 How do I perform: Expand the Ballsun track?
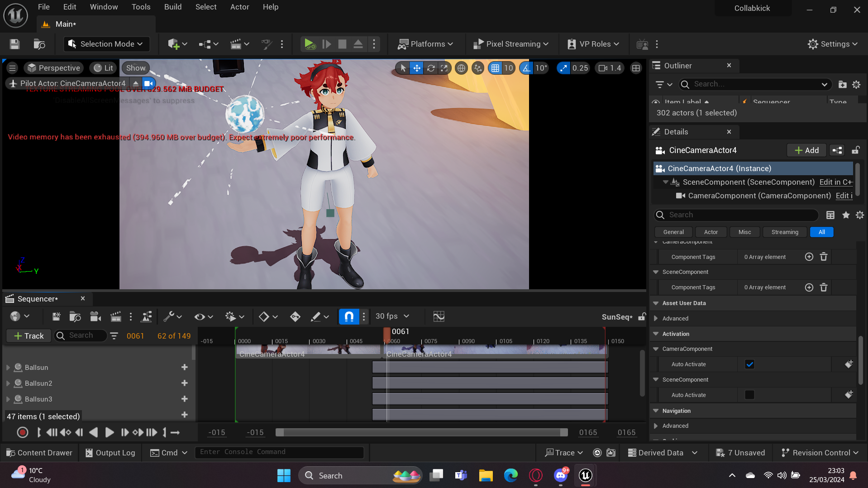click(x=8, y=368)
